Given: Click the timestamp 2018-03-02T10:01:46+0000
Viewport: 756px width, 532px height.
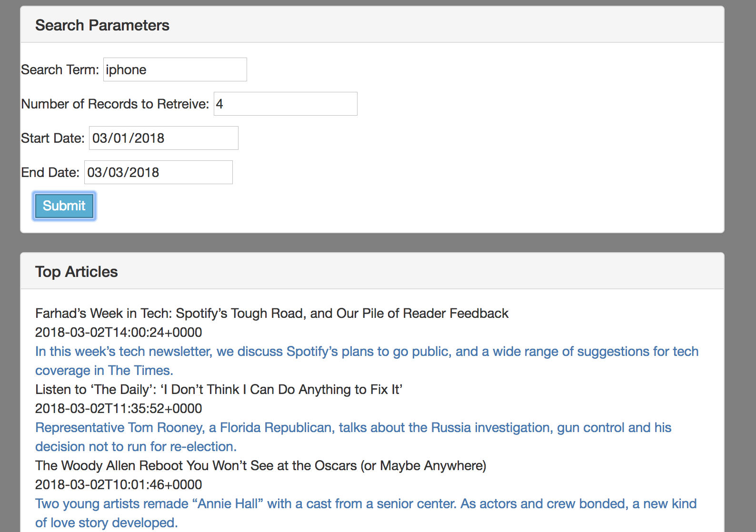Looking at the screenshot, I should pyautogui.click(x=119, y=485).
